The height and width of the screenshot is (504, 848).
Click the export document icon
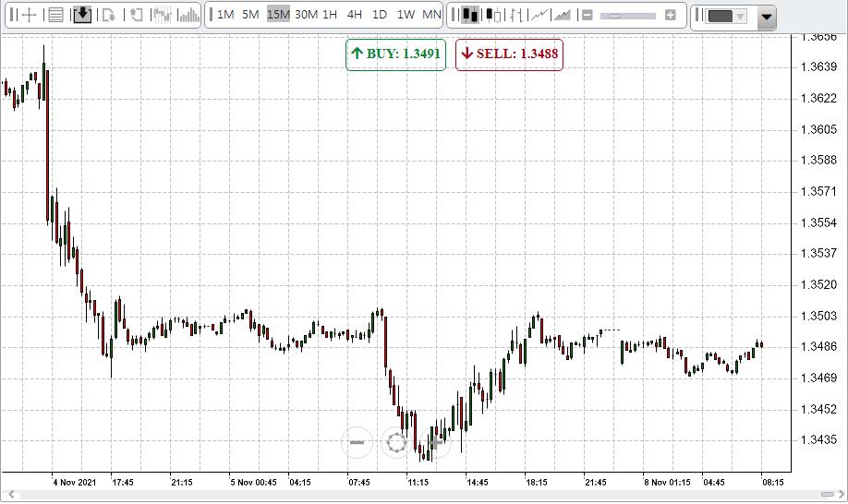coord(109,15)
